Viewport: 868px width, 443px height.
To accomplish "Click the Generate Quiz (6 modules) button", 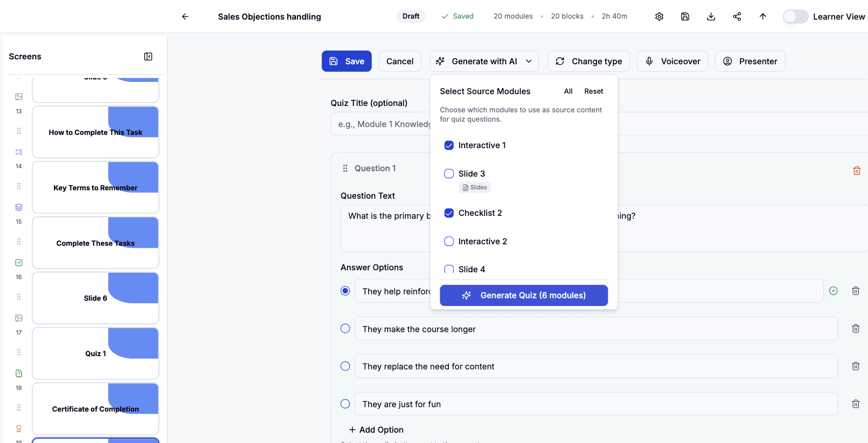I will click(523, 295).
